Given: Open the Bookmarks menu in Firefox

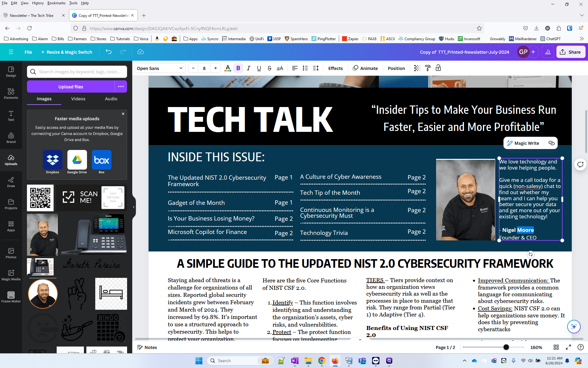Looking at the screenshot, I should click(x=56, y=3).
